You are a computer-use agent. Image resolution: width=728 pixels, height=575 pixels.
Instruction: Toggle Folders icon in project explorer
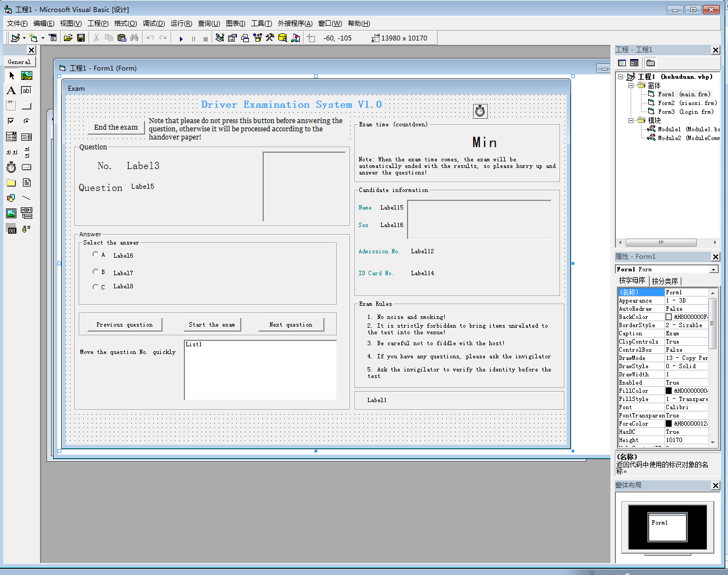pos(650,63)
